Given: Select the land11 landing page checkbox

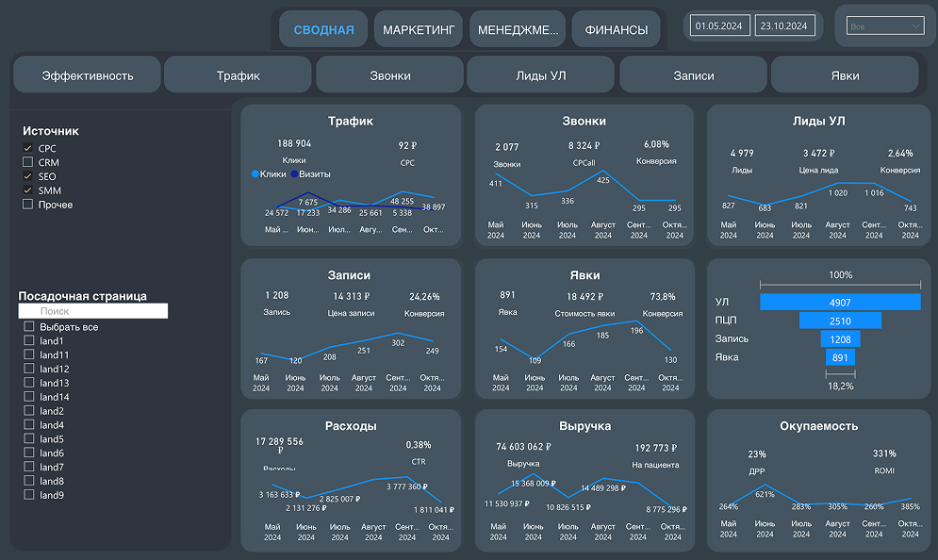Looking at the screenshot, I should tap(29, 355).
